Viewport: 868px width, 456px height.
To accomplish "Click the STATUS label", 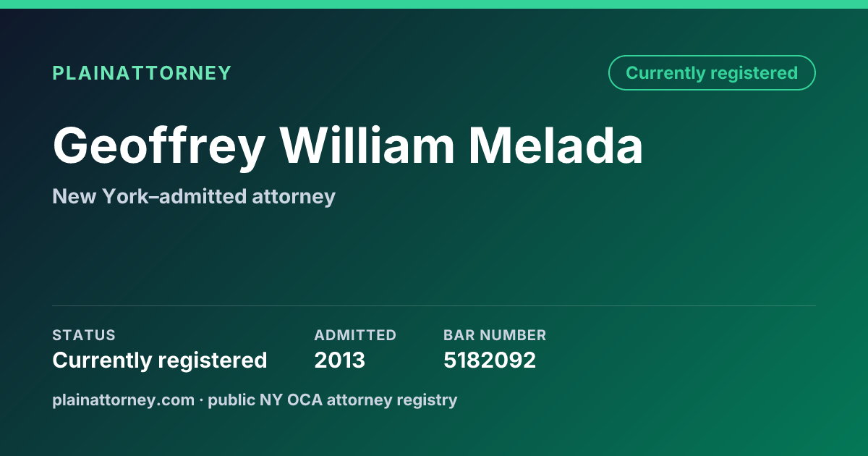I will coord(84,335).
